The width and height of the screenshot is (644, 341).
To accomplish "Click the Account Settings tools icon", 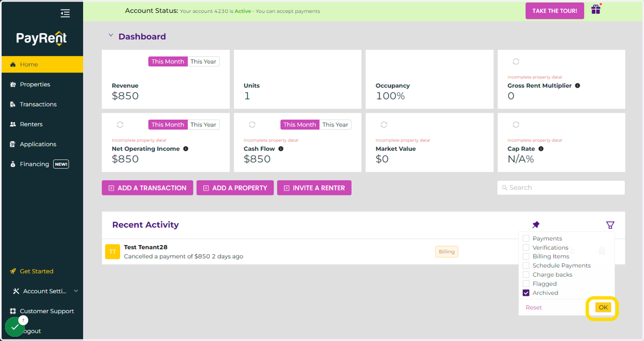I will (x=16, y=291).
